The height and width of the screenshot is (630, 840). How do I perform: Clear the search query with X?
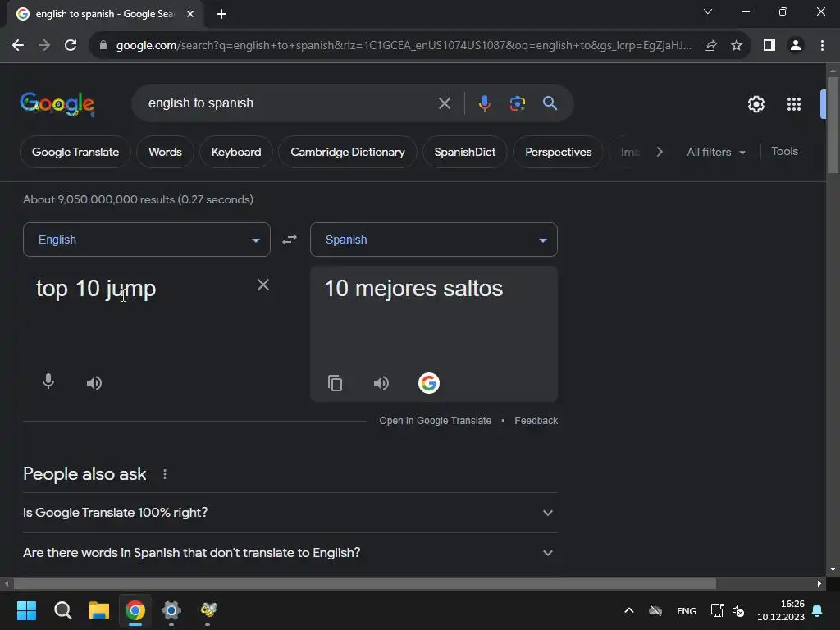click(x=444, y=103)
